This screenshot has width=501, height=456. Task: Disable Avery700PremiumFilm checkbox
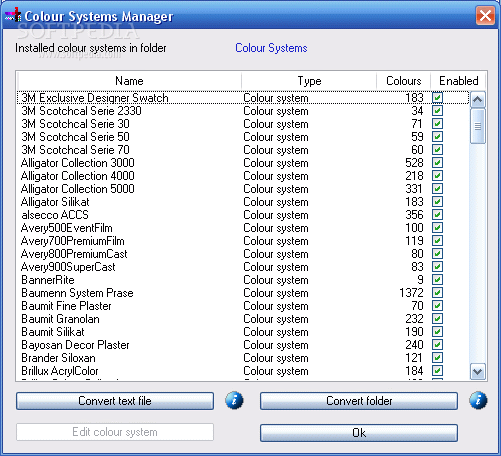pyautogui.click(x=437, y=241)
